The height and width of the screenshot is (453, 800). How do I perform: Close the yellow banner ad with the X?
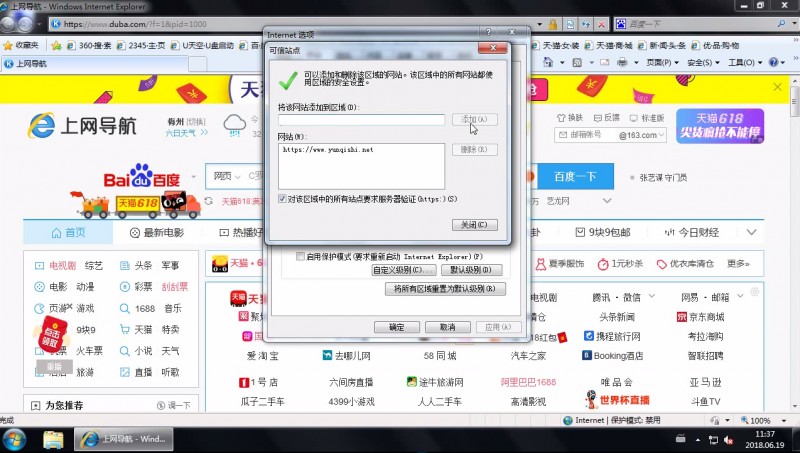click(x=777, y=87)
